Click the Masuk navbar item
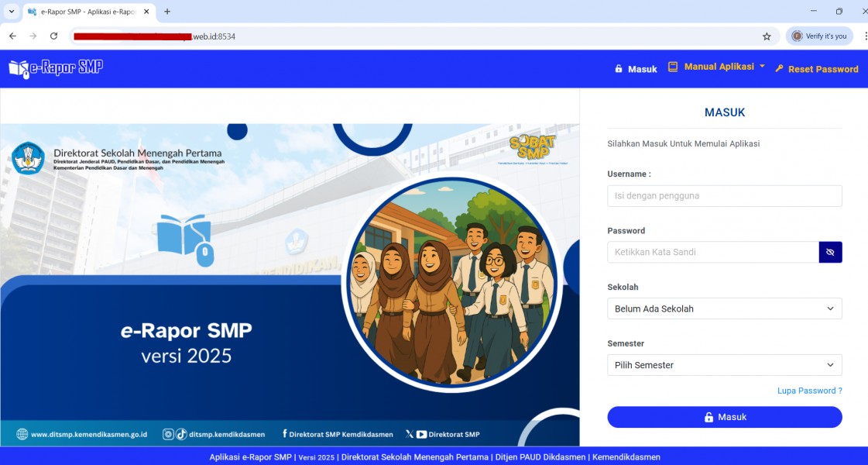868x465 pixels. (636, 69)
